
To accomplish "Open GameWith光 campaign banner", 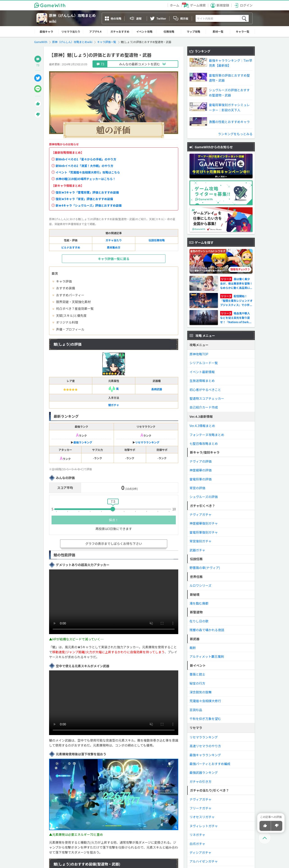I will 221,166.
